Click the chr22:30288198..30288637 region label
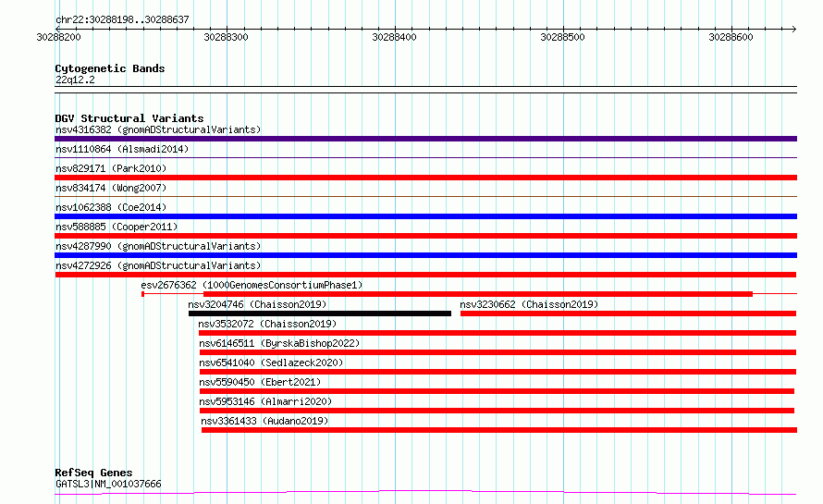Screen dimensions: 823x504 tap(122, 19)
